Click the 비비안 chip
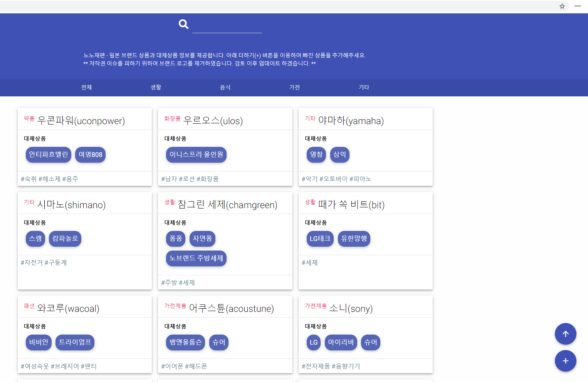 pyautogui.click(x=39, y=342)
